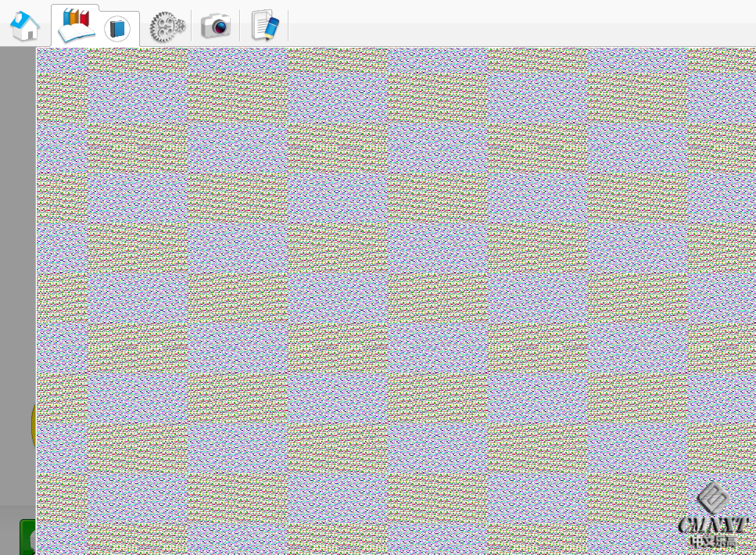Switch to the active books library tab
Viewport: 756px width, 555px height.
[95, 26]
